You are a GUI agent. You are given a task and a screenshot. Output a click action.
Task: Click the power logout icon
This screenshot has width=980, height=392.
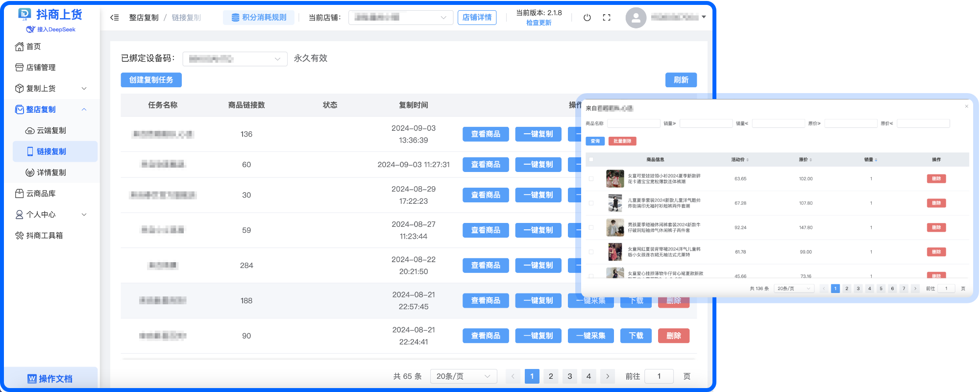click(587, 18)
